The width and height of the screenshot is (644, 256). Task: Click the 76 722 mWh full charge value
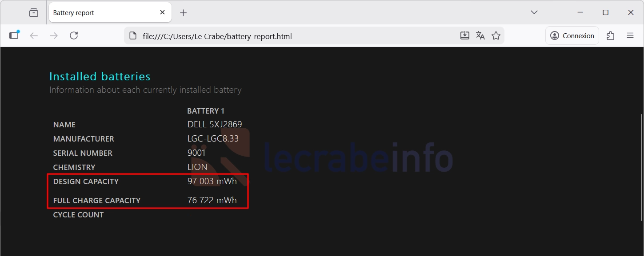click(x=212, y=201)
